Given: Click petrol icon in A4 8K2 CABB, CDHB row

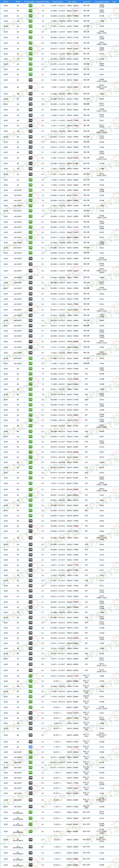Looking at the screenshot, I should click(x=30, y=6).
